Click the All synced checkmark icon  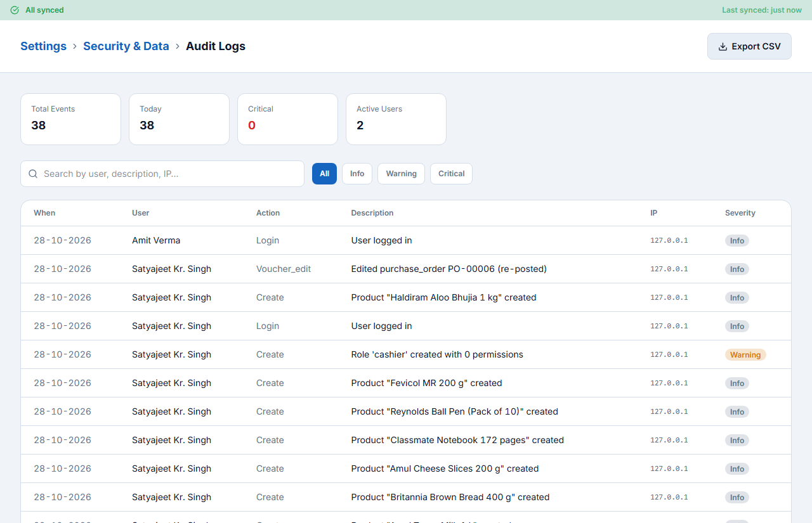click(15, 10)
